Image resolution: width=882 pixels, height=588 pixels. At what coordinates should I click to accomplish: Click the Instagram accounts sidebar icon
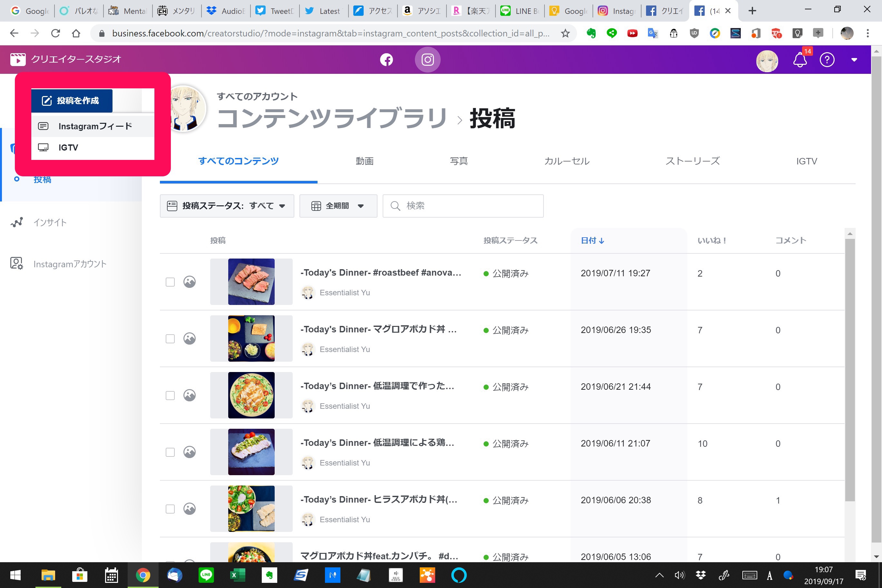(x=17, y=264)
